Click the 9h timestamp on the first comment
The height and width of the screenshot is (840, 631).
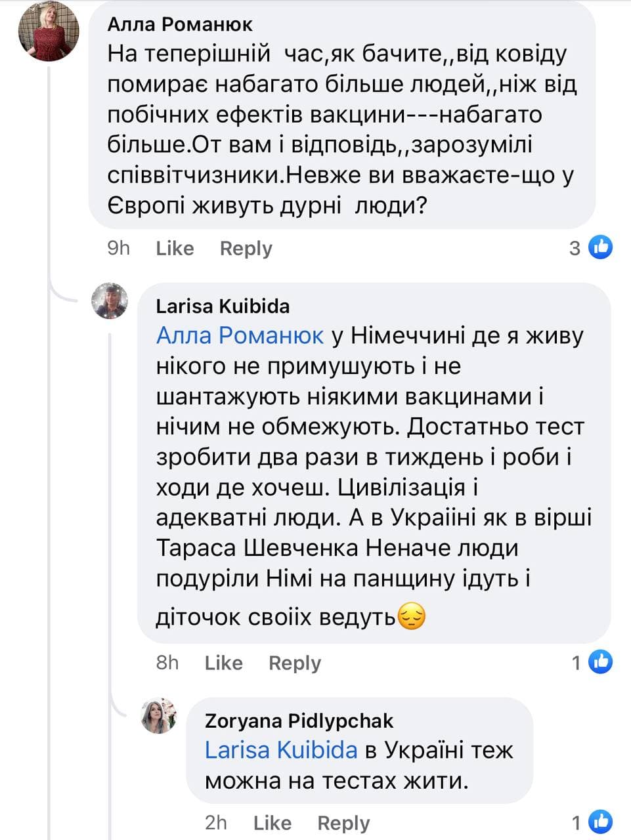coord(119,248)
